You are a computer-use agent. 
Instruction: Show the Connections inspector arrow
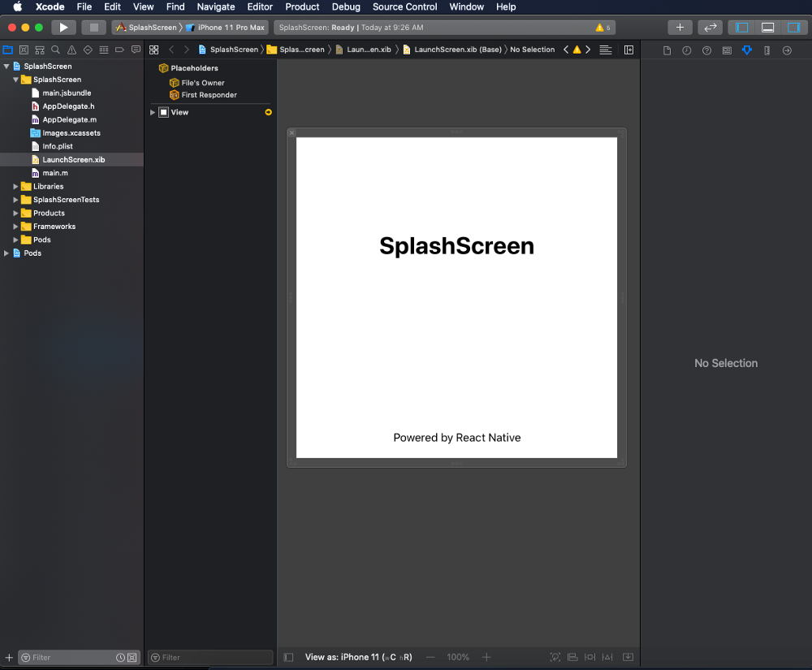pyautogui.click(x=787, y=50)
